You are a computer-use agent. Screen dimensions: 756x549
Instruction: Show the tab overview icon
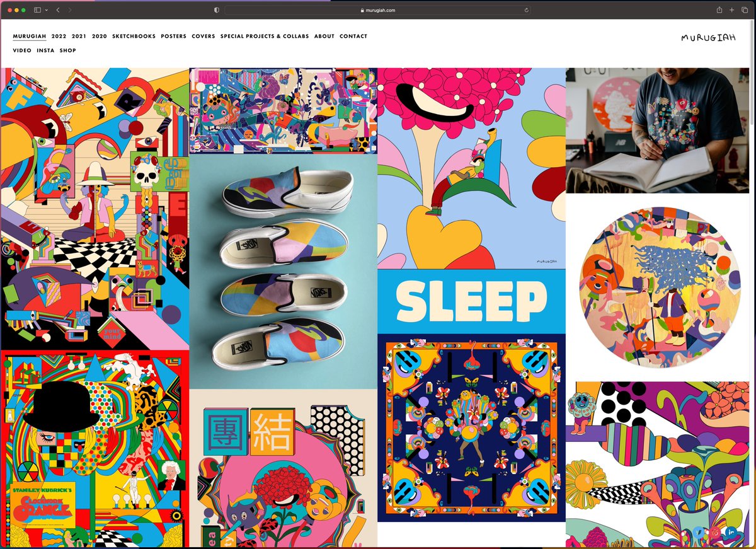pos(745,10)
